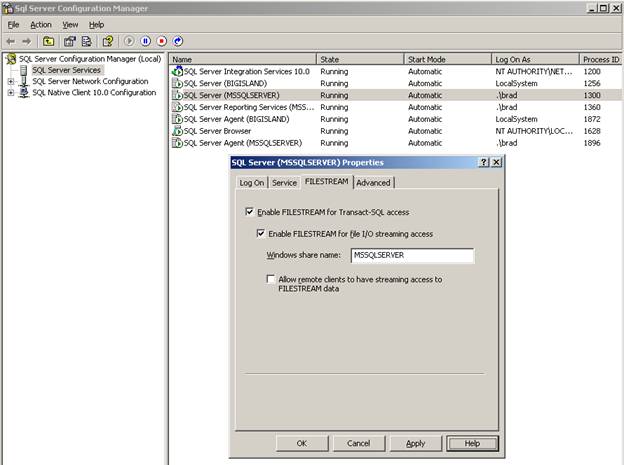Click the Forward arrow toolbar icon
This screenshot has width=624, height=465.
click(27, 41)
